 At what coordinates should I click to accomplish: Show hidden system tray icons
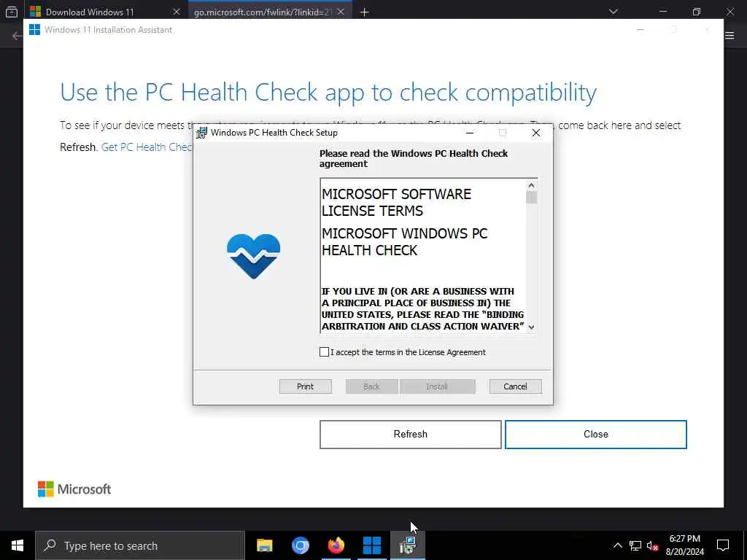(617, 545)
